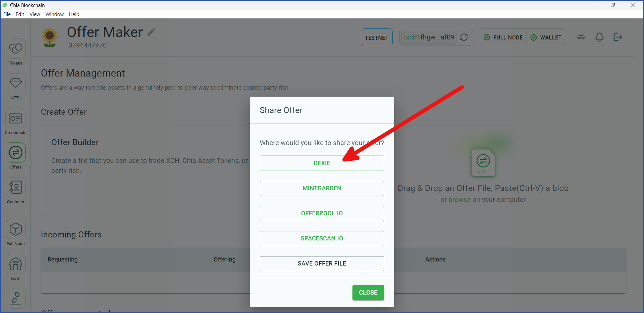Open the NFTs sidebar section
The image size is (644, 313).
15,87
